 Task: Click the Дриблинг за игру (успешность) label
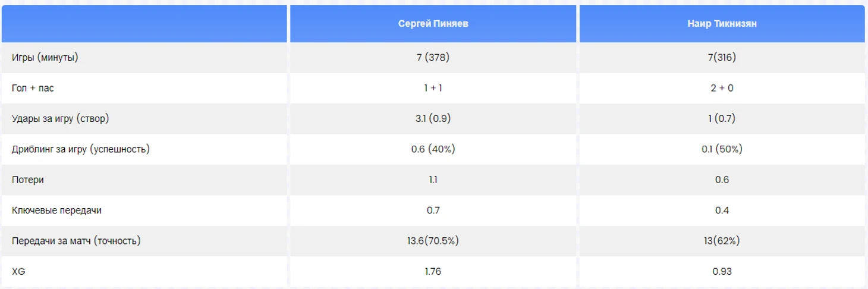coord(81,149)
